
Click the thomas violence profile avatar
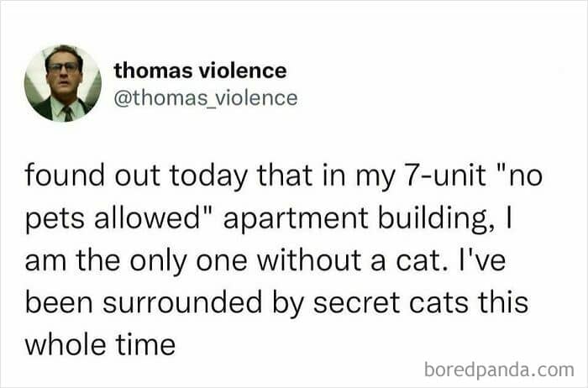coord(63,82)
